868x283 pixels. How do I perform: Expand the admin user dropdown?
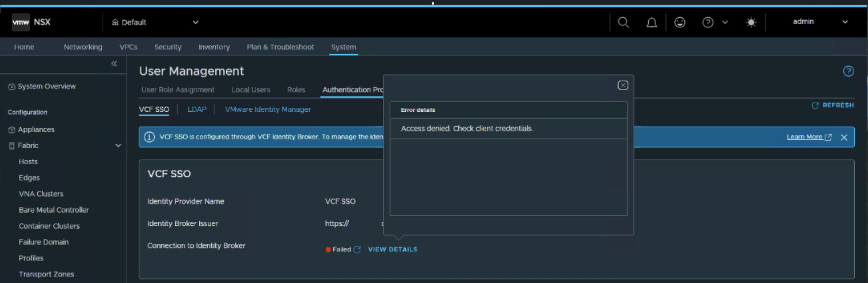pyautogui.click(x=820, y=22)
